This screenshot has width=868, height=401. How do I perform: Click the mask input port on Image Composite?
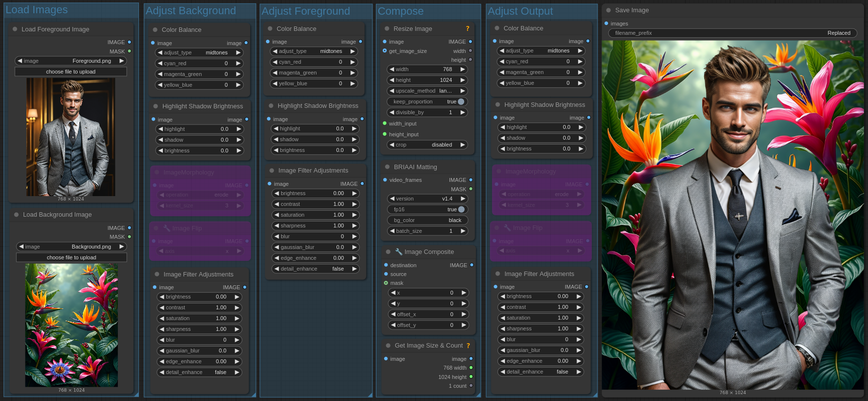click(x=386, y=283)
